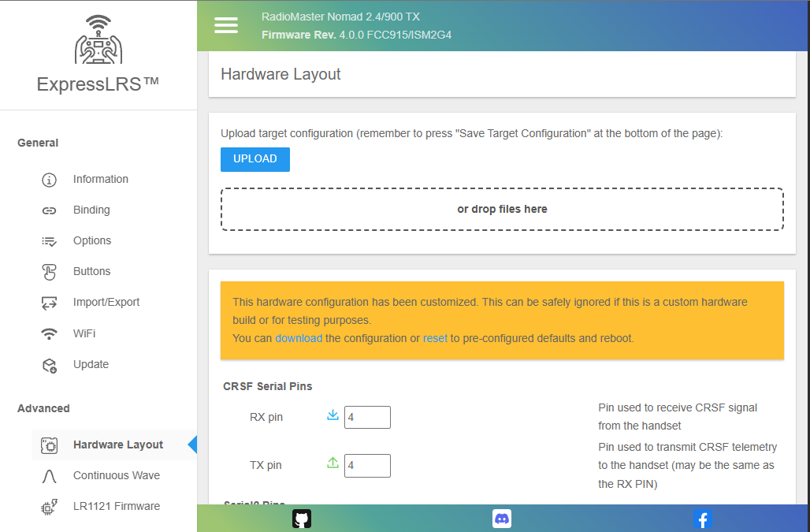Select the LR1121 Firmware chip icon
Image resolution: width=810 pixels, height=532 pixels.
pyautogui.click(x=49, y=506)
